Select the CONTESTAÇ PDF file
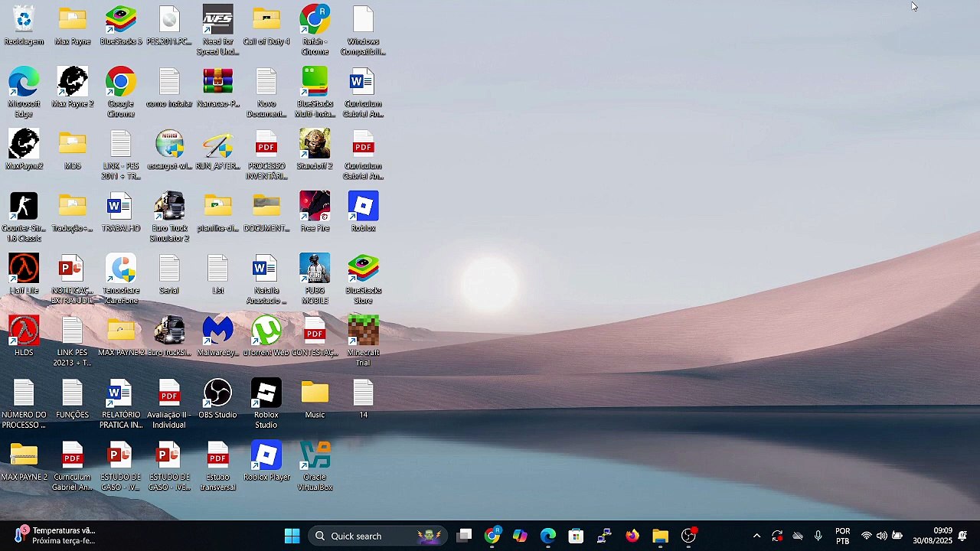This screenshot has height=551, width=980. tap(315, 337)
